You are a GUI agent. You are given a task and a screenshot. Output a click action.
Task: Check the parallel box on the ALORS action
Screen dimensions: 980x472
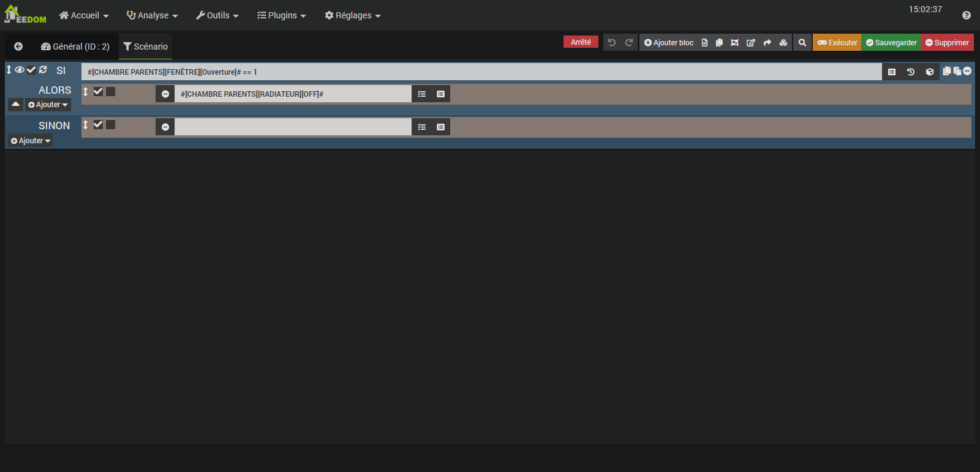[111, 91]
